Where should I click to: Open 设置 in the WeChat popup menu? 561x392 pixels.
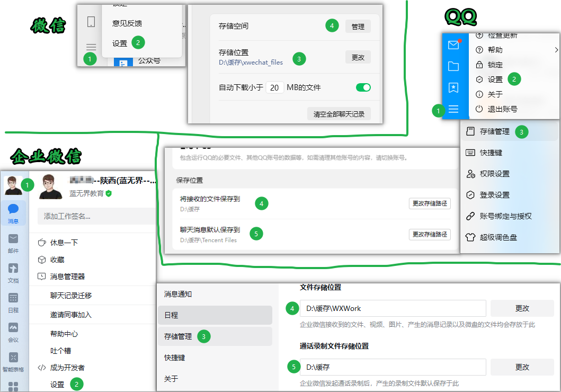pos(120,43)
